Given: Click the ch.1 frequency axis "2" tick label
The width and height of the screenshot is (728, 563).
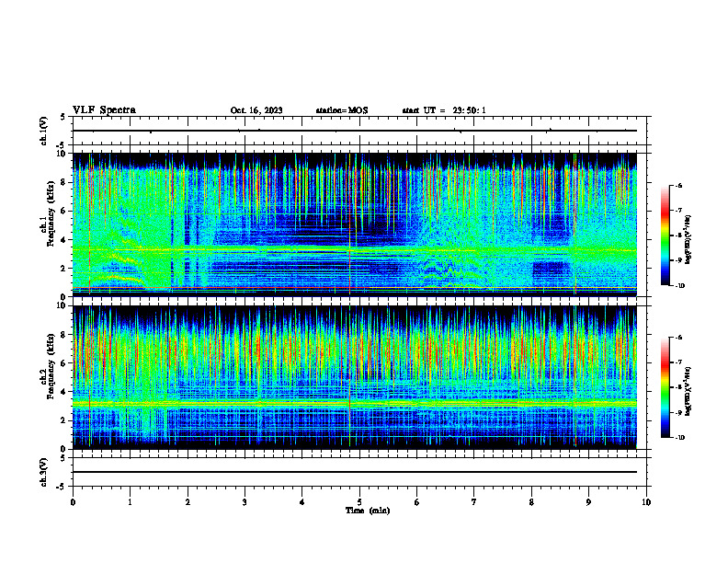Looking at the screenshot, I should point(64,269).
